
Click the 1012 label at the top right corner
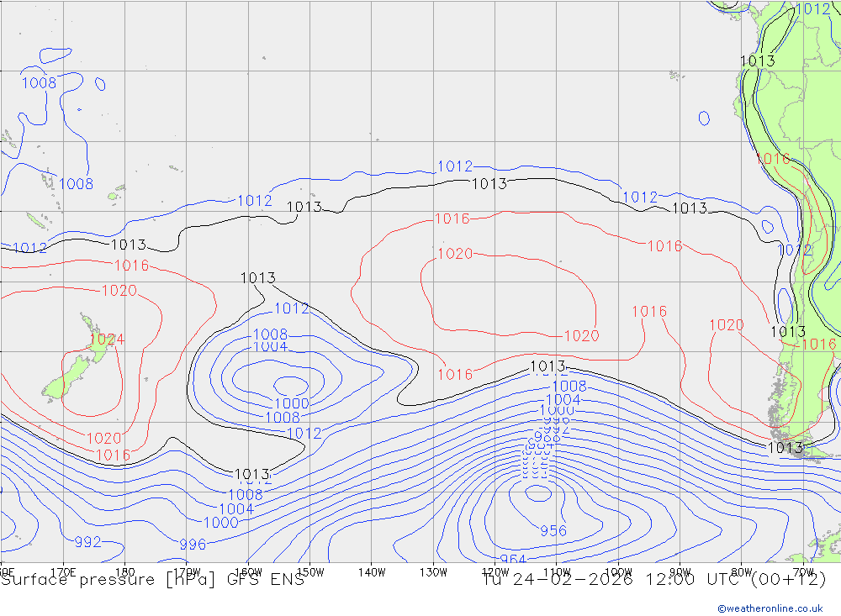[812, 9]
